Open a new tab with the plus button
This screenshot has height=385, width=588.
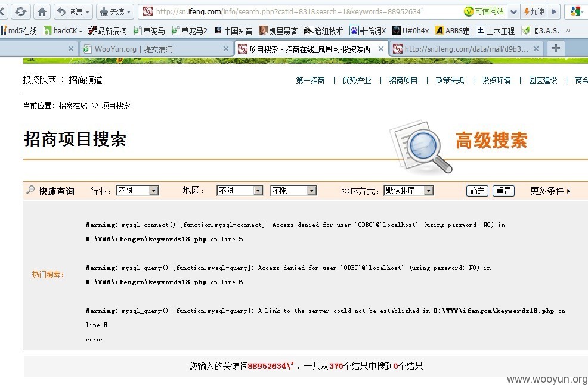click(x=556, y=48)
